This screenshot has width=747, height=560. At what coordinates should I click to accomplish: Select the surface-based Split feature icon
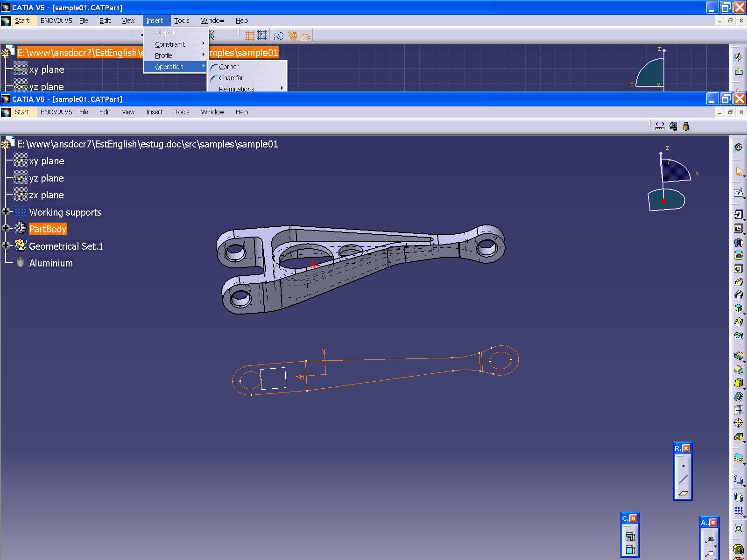point(738,458)
